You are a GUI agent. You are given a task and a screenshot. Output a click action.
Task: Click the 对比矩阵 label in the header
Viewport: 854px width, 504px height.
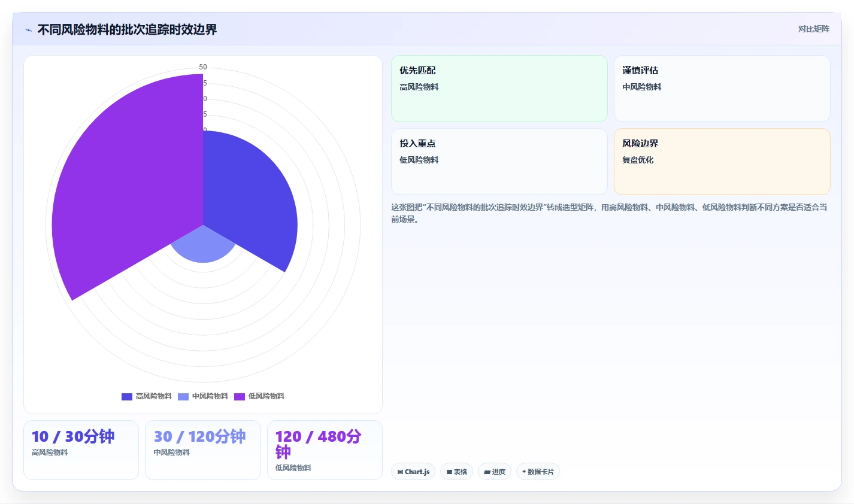(x=813, y=29)
